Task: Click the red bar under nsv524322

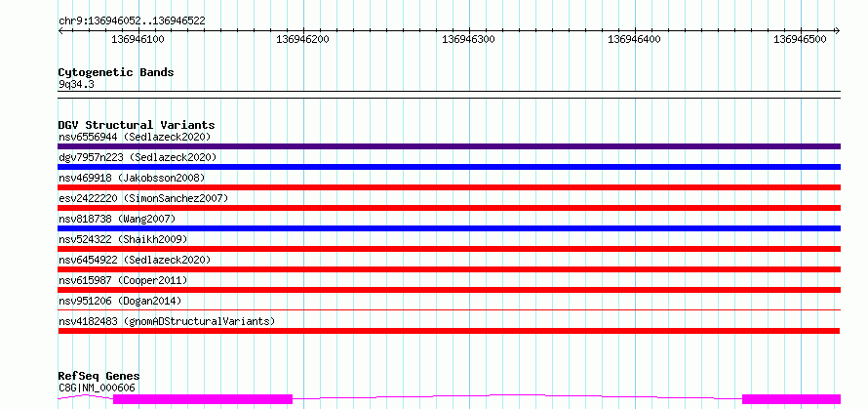Action: click(x=449, y=249)
